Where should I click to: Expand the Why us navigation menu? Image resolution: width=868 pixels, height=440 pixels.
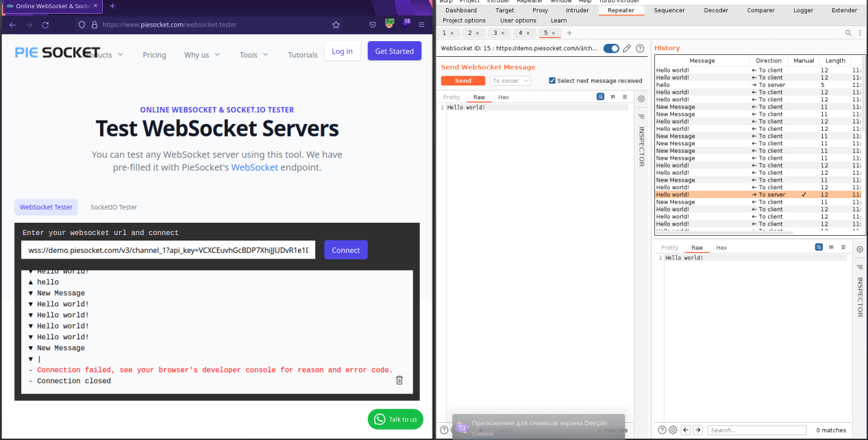(202, 55)
